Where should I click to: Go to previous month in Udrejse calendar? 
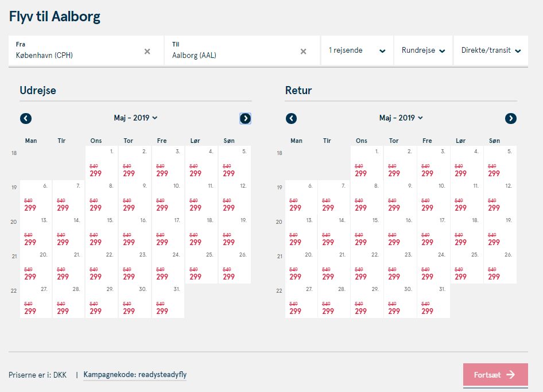[x=26, y=118]
